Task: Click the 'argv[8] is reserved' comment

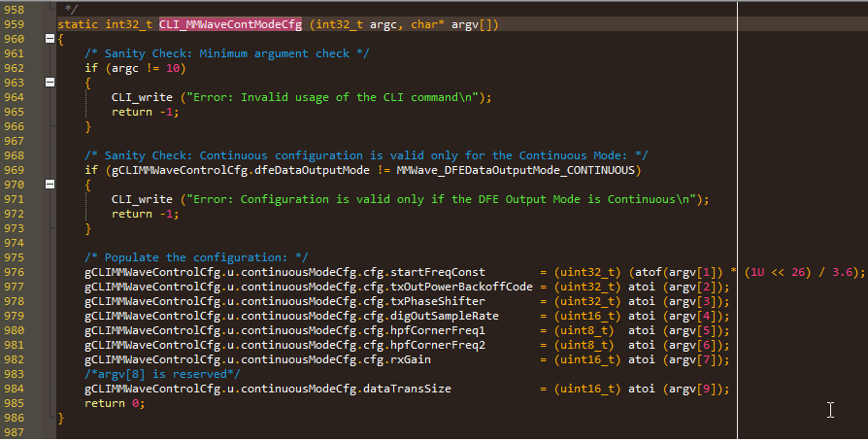Action: click(x=162, y=374)
